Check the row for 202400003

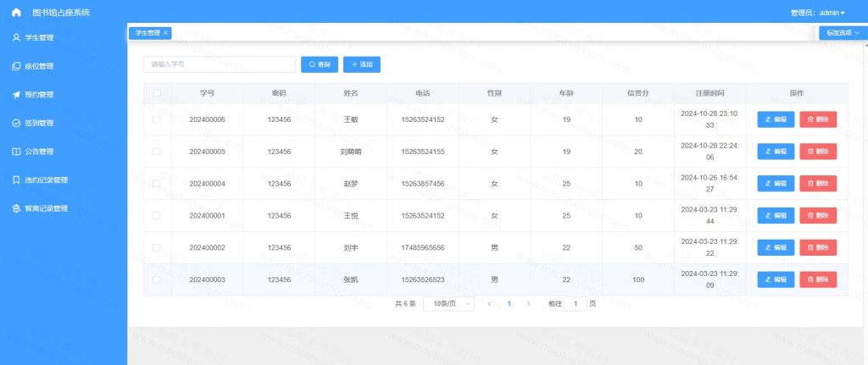pos(157,279)
